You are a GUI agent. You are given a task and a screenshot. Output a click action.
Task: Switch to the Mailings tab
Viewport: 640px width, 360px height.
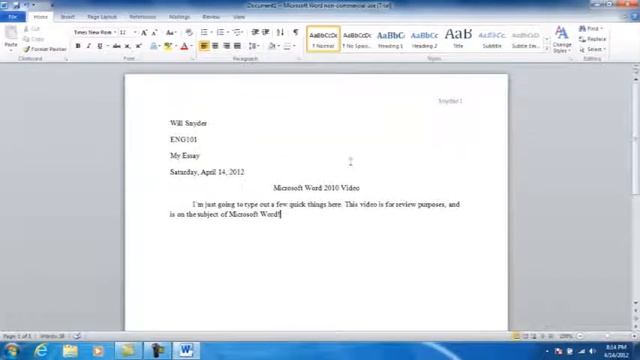coord(179,17)
